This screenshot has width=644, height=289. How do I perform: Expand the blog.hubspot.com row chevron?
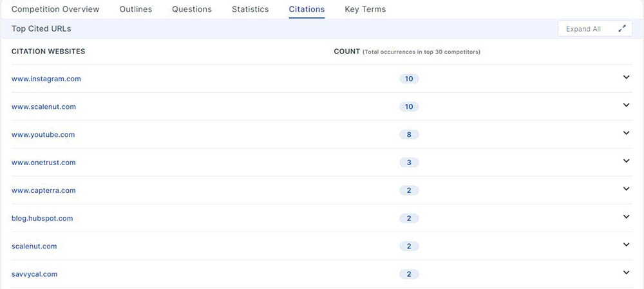coord(625,217)
